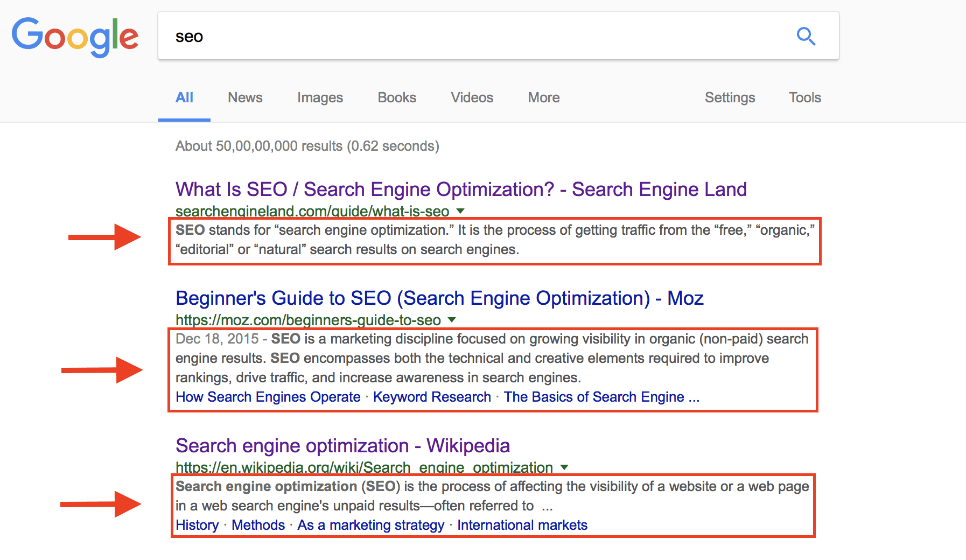The height and width of the screenshot is (560, 966).
Task: Open the Wikipedia 'Methods' sitelink
Action: click(258, 525)
